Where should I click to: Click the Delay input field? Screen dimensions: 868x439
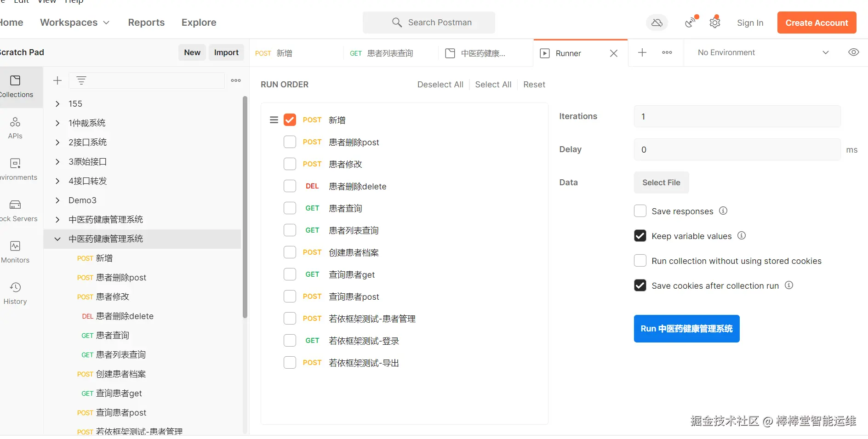tap(737, 149)
